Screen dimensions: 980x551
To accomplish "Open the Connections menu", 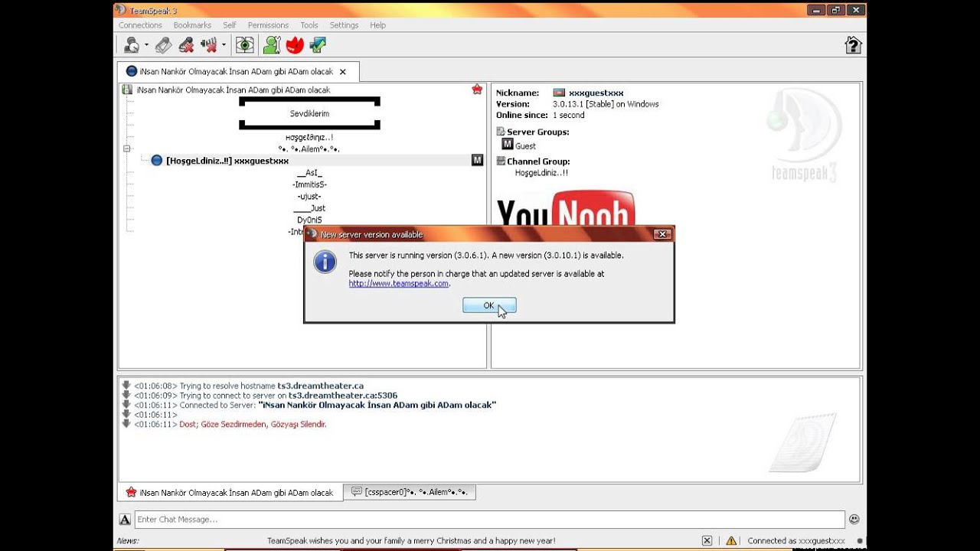I will click(x=140, y=25).
